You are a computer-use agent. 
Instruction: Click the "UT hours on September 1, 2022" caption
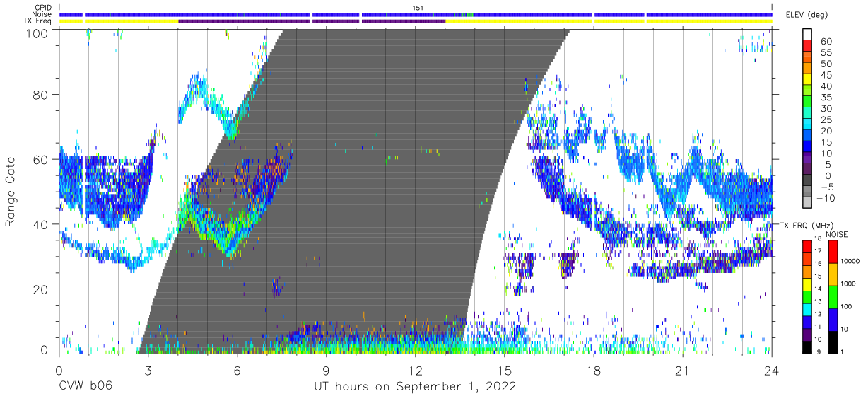coord(416,387)
